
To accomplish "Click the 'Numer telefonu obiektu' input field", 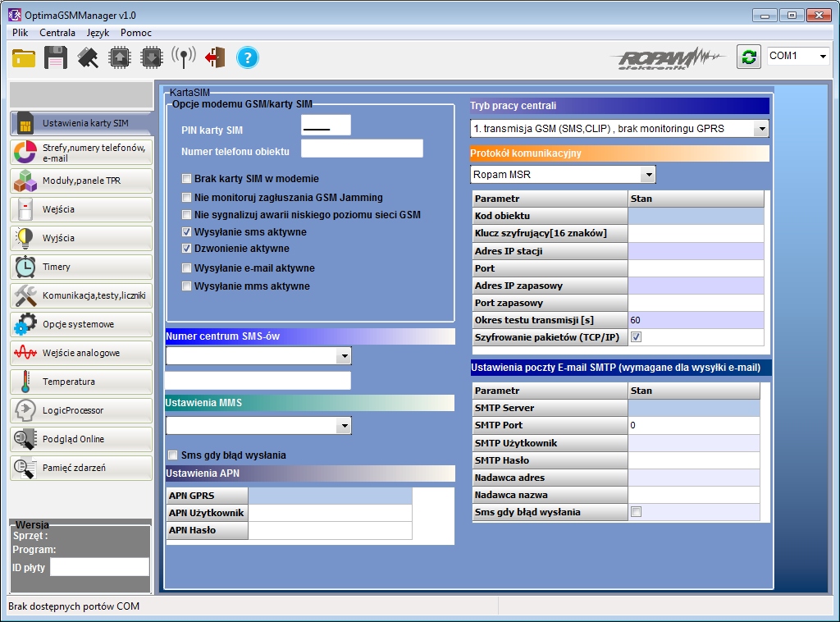I will [362, 149].
